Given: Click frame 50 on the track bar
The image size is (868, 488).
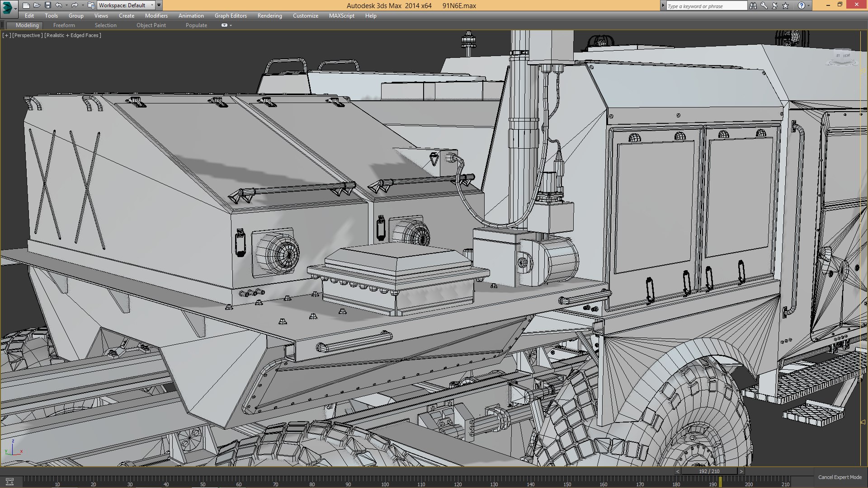Looking at the screenshot, I should (x=203, y=484).
